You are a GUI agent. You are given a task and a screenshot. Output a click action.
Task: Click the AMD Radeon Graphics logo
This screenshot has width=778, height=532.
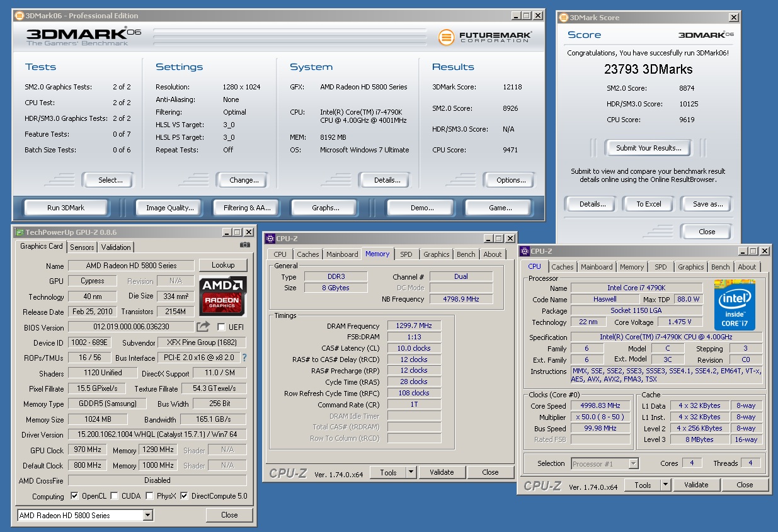tap(223, 295)
